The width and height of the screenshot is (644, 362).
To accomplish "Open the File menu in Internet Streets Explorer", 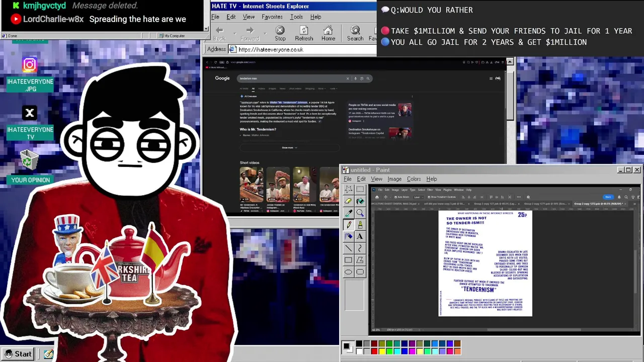I will 215,17.
